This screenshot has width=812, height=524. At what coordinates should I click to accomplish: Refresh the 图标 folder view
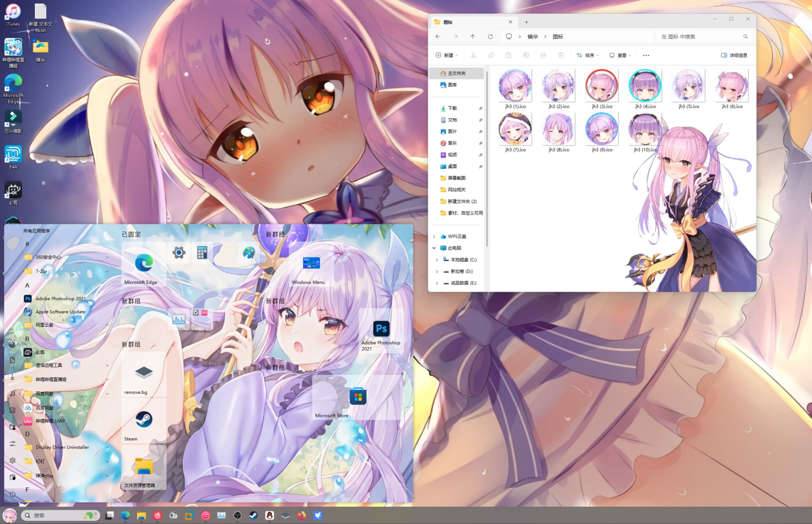tap(490, 36)
